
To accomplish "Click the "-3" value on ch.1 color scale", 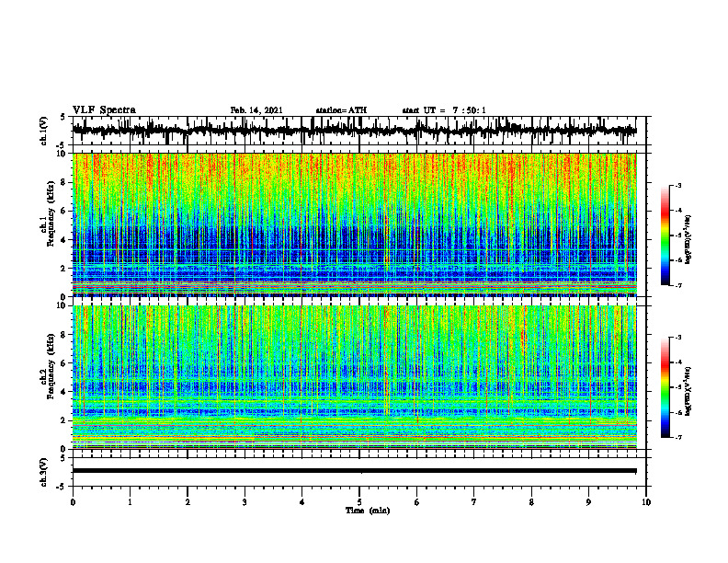I will 677,185.
